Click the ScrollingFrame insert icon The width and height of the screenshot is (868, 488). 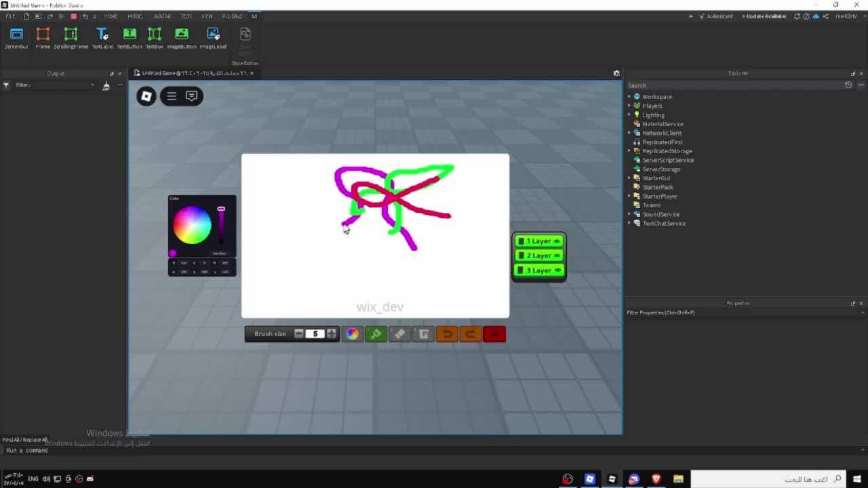[x=71, y=35]
